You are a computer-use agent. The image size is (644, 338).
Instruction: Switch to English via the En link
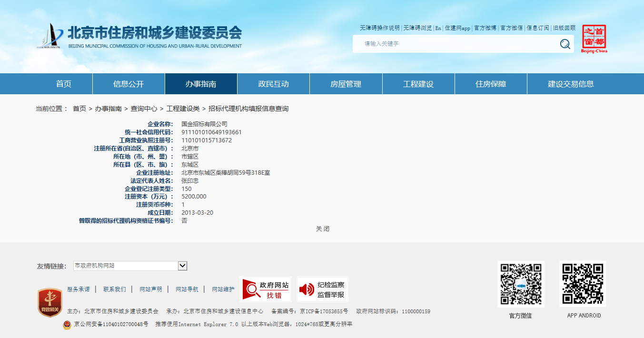click(x=438, y=29)
